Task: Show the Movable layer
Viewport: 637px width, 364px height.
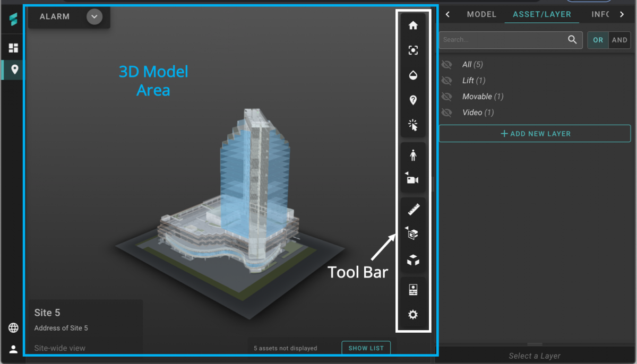Action: tap(447, 96)
